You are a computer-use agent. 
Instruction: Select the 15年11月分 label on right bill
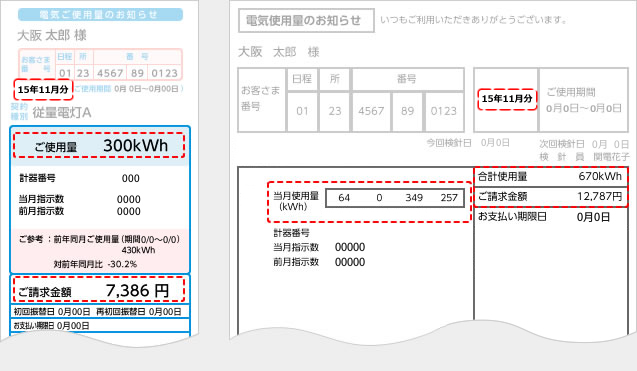click(x=507, y=99)
